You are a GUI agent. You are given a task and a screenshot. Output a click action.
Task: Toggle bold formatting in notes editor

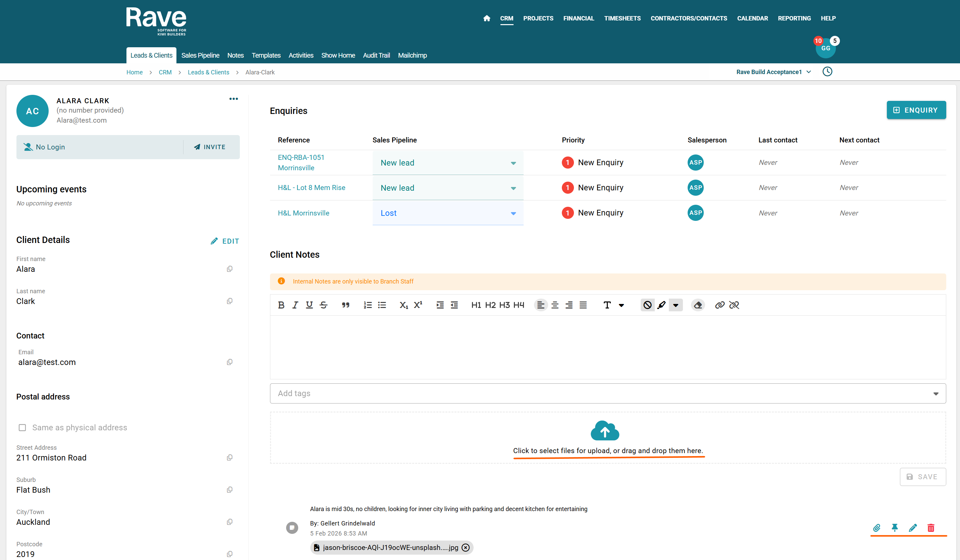pyautogui.click(x=281, y=305)
